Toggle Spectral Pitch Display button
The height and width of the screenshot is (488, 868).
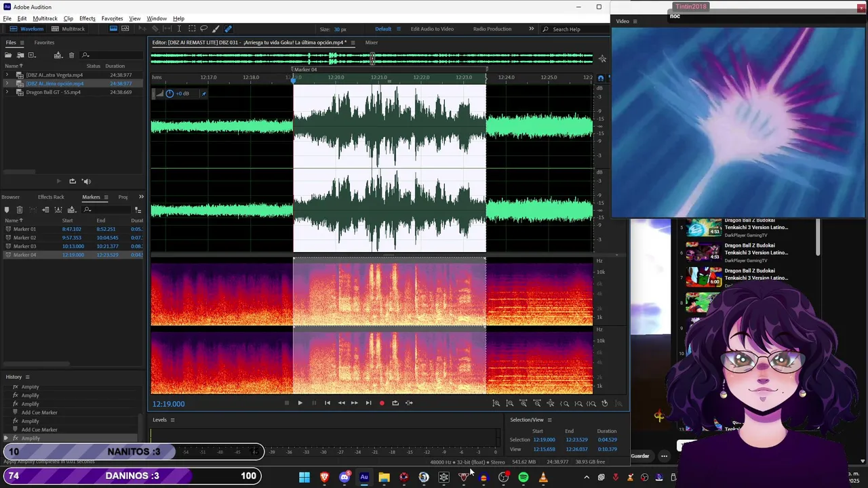[x=125, y=28]
